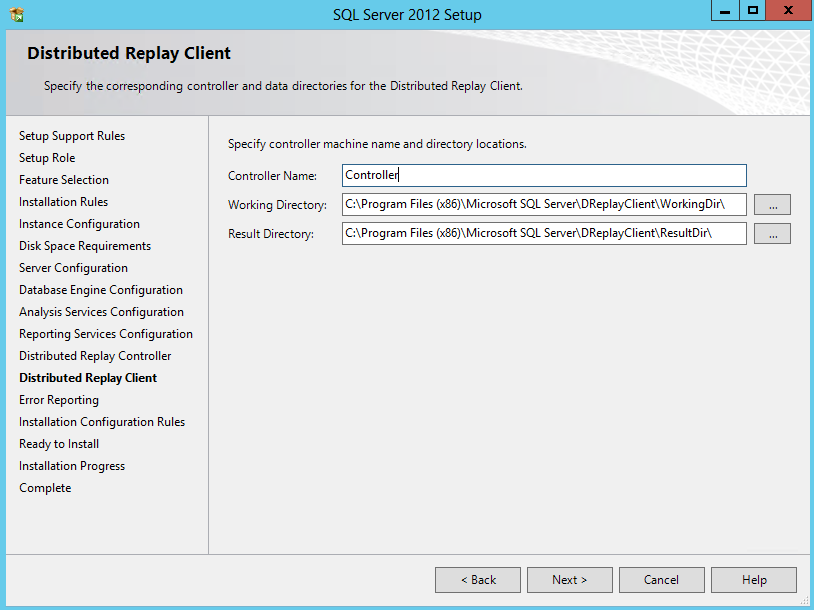Proceed with the Next button
The width and height of the screenshot is (814, 610).
coord(569,580)
